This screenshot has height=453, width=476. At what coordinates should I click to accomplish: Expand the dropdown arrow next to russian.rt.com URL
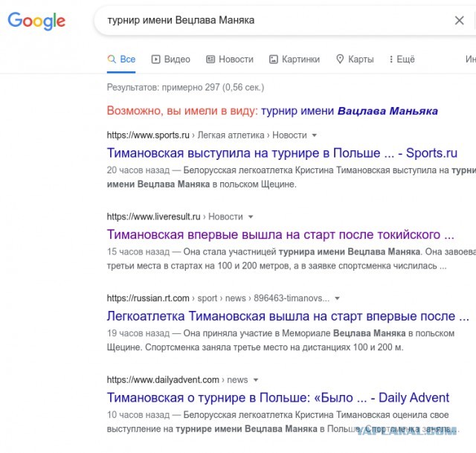click(x=337, y=298)
